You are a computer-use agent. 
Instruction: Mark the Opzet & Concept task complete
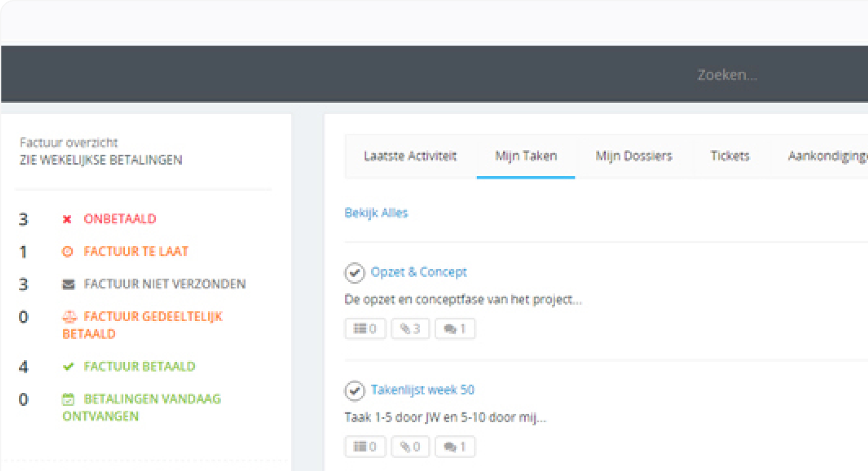tap(354, 273)
